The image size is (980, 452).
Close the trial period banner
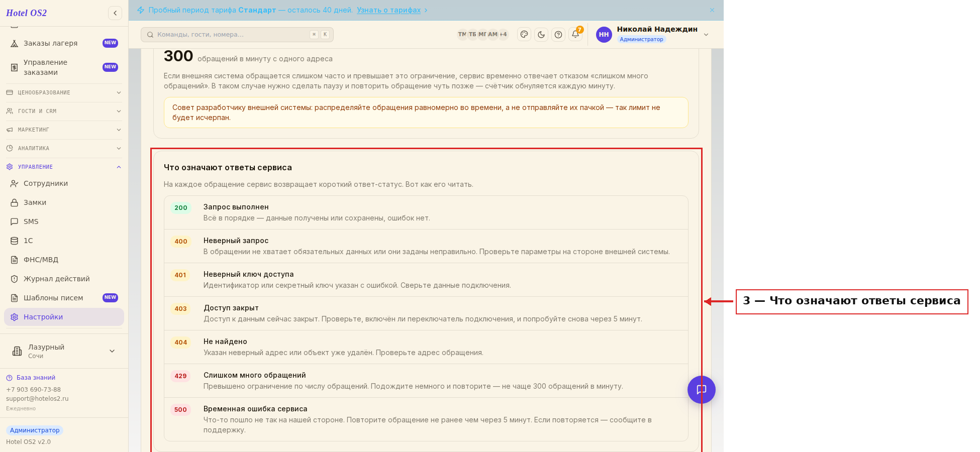tap(712, 10)
